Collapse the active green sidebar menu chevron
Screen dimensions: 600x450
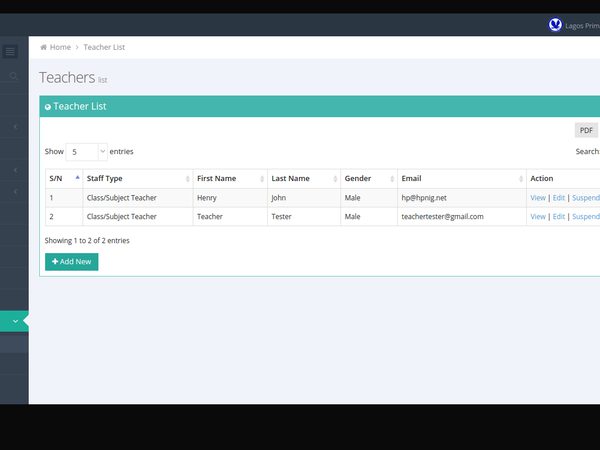click(15, 321)
